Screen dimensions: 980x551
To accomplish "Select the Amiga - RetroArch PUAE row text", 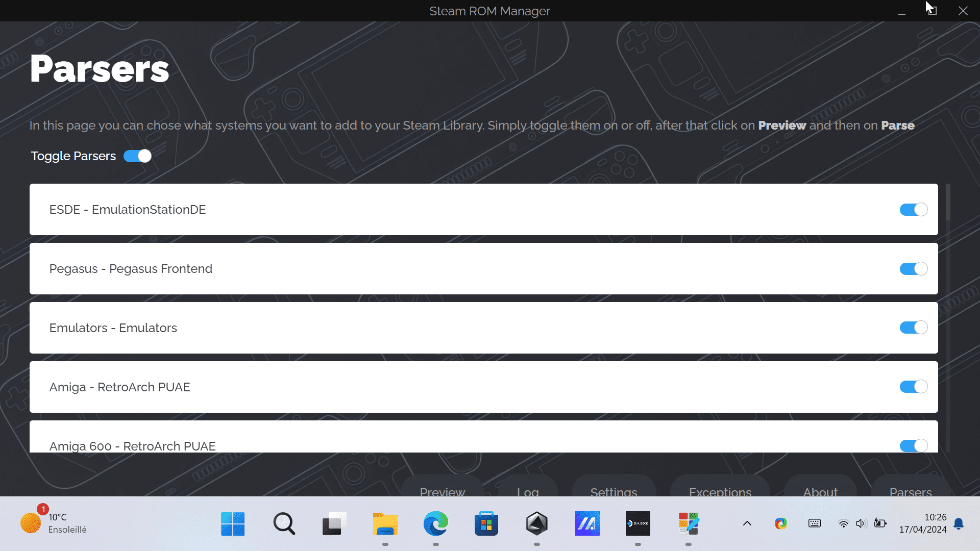I will click(120, 387).
